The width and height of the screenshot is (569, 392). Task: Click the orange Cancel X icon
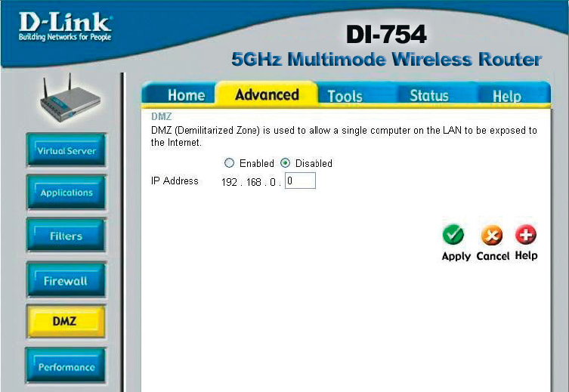[492, 235]
